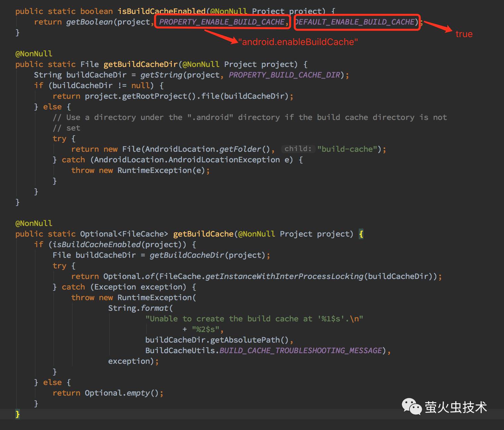Click the 'throw new RuntimeException(e);' statement

[x=141, y=170]
